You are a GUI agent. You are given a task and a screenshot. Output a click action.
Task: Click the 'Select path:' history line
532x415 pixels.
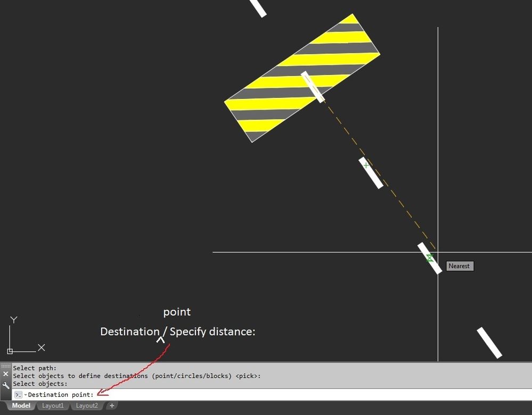click(35, 368)
